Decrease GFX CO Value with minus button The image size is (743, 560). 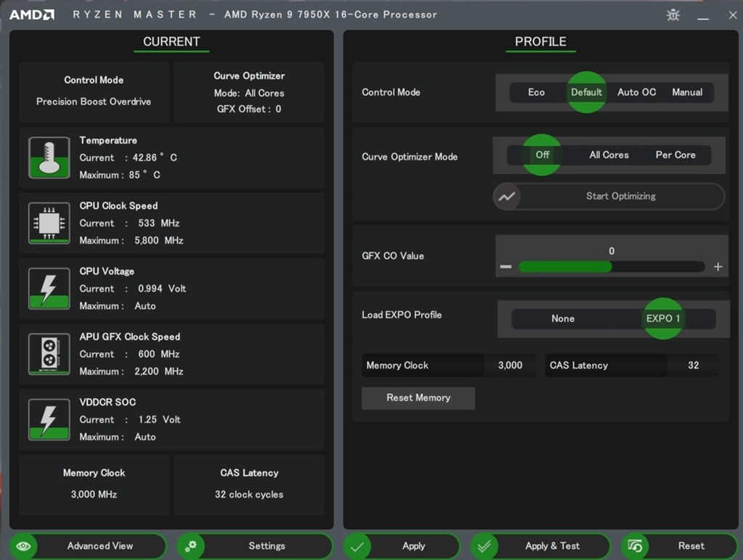click(x=506, y=267)
